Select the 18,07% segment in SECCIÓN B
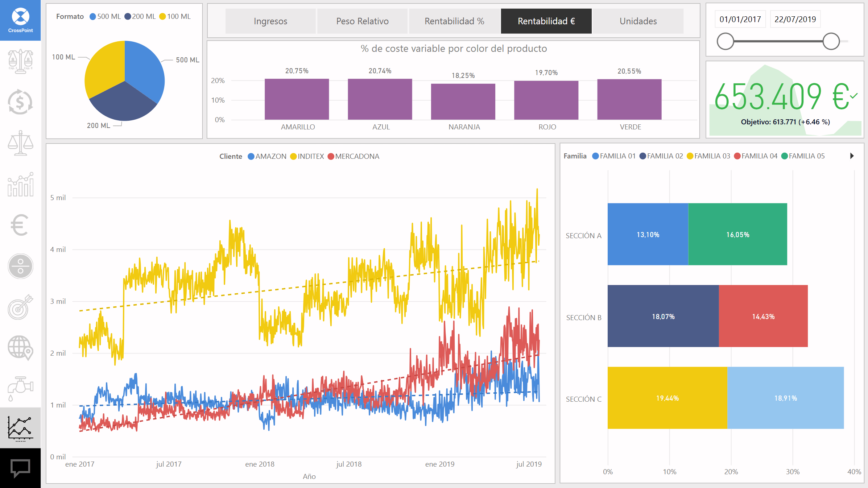 [x=663, y=316]
